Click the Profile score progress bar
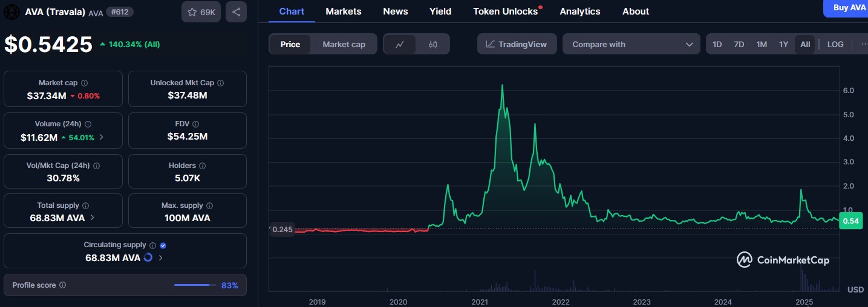This screenshot has width=868, height=307. [x=195, y=285]
